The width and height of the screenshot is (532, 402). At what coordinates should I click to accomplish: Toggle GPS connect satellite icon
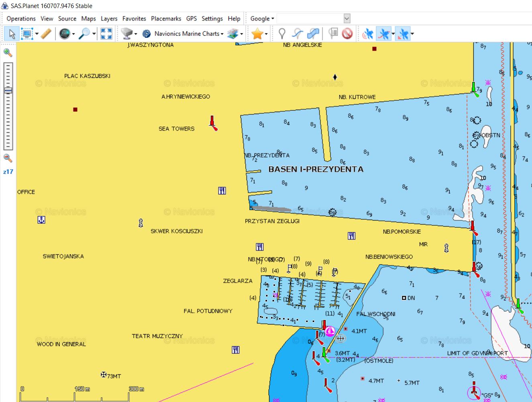pos(368,34)
